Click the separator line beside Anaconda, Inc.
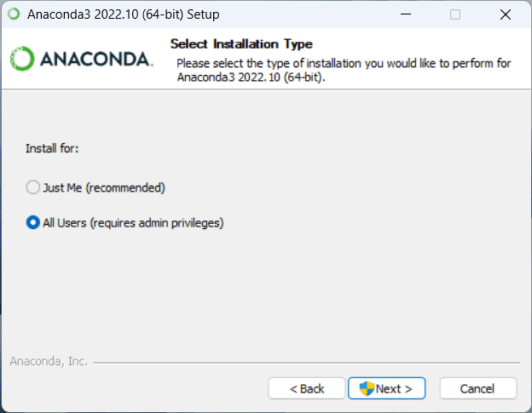 click(307, 363)
